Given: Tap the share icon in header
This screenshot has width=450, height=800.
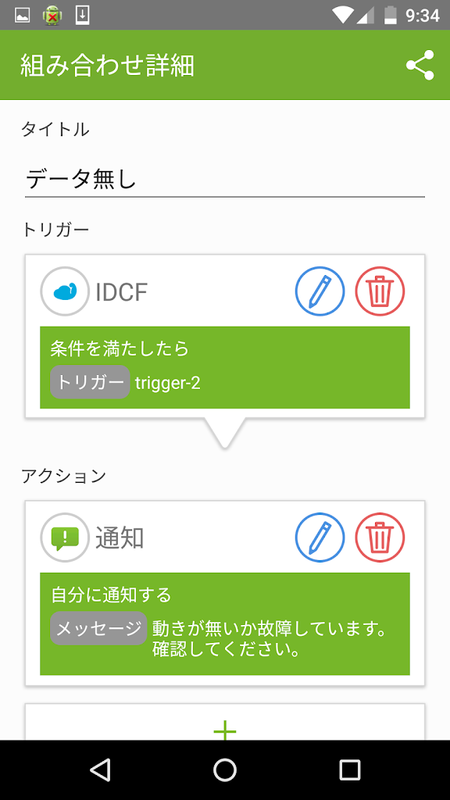Looking at the screenshot, I should pyautogui.click(x=420, y=65).
